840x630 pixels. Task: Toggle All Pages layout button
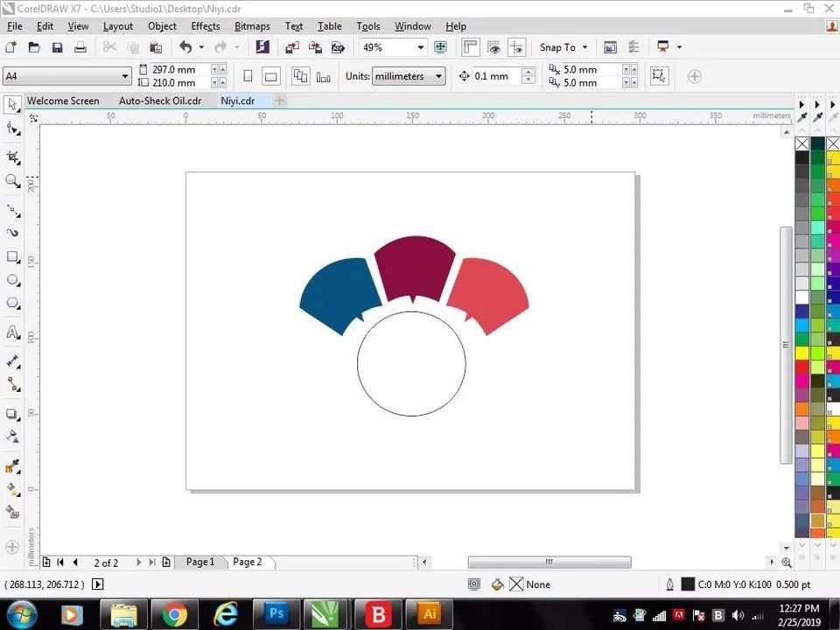coord(300,76)
